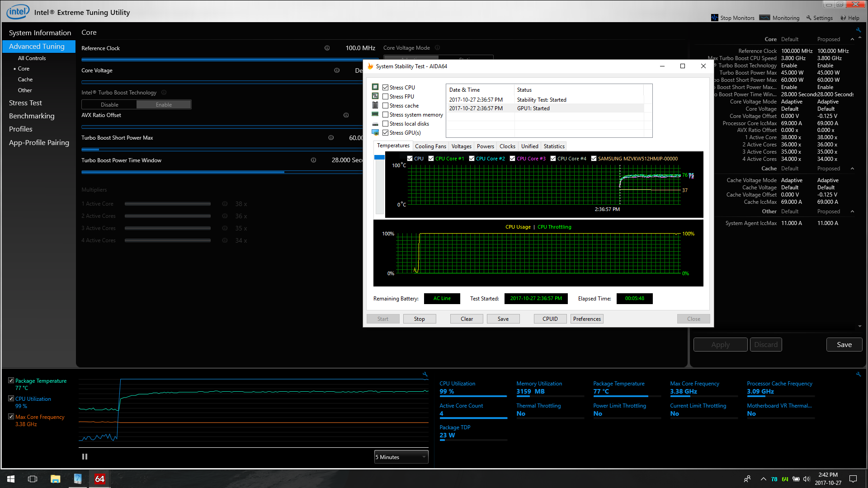Switch to Cooling Fans tab

point(430,146)
